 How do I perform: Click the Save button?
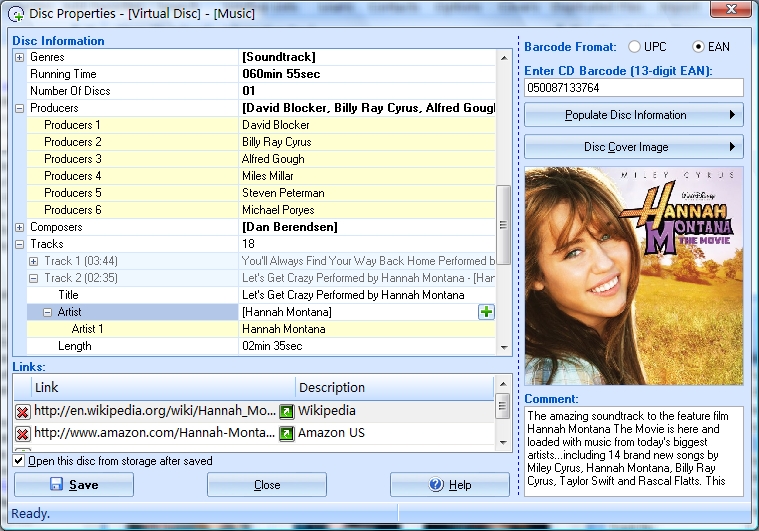point(74,485)
